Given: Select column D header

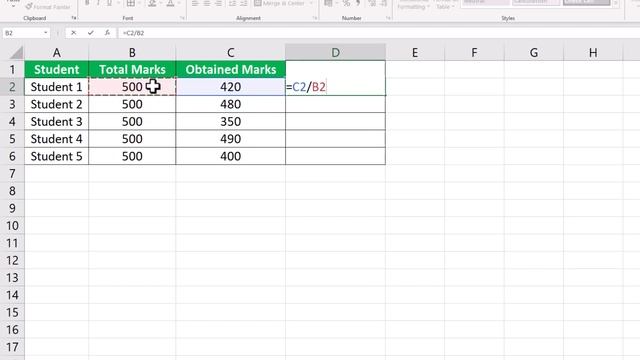Looking at the screenshot, I should coord(336,53).
